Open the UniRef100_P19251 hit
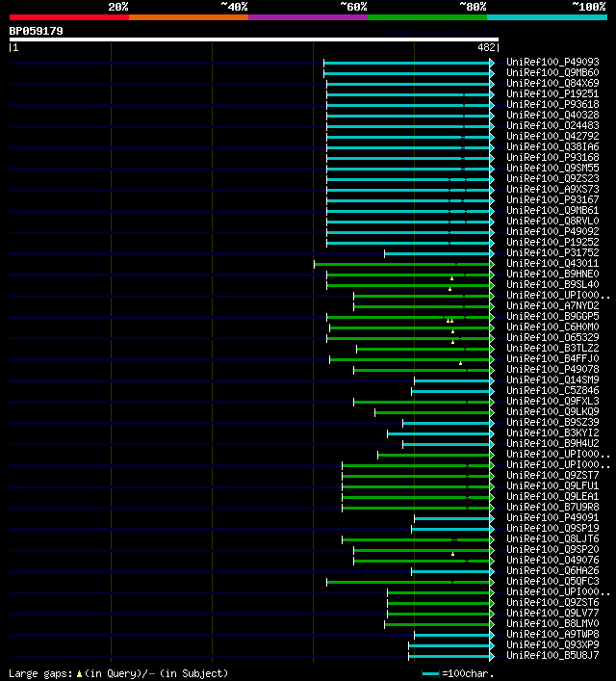The width and height of the screenshot is (616, 681). tap(552, 93)
